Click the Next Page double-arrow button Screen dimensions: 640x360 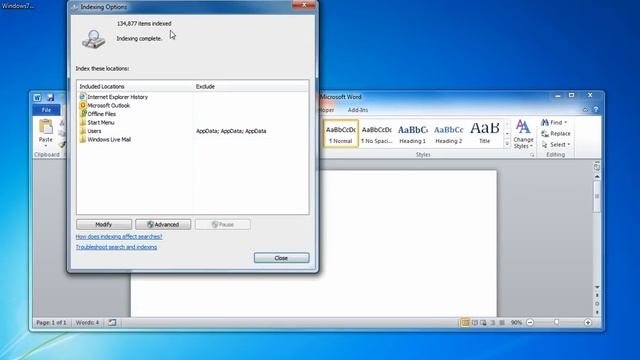click(x=597, y=312)
